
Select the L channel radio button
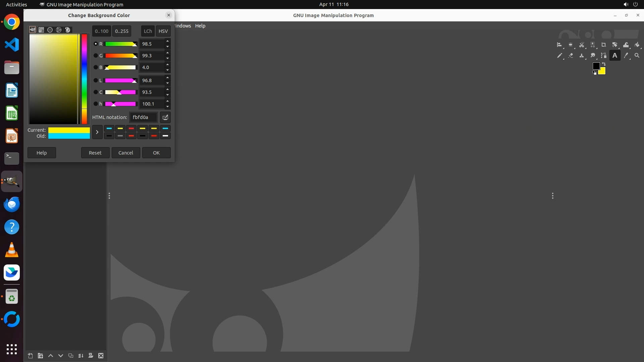96,80
